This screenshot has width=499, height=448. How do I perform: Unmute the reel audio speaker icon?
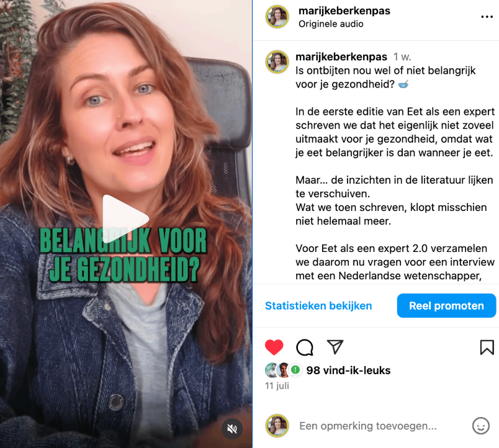point(232,429)
